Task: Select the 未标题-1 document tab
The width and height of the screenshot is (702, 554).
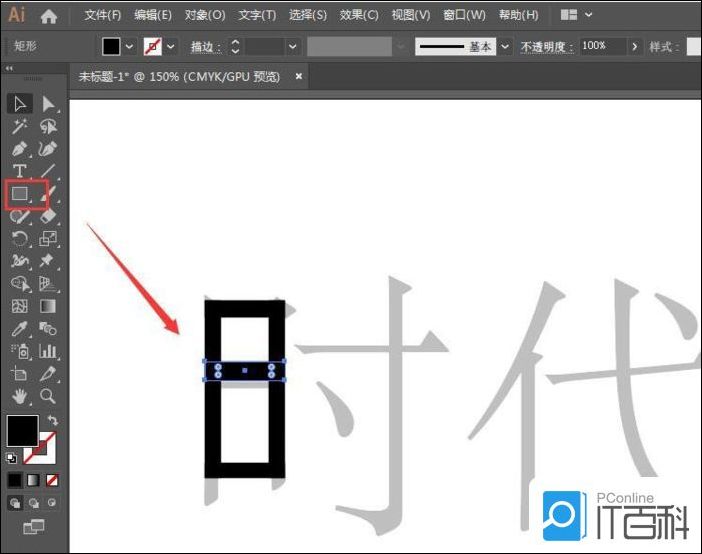Action: [x=179, y=77]
